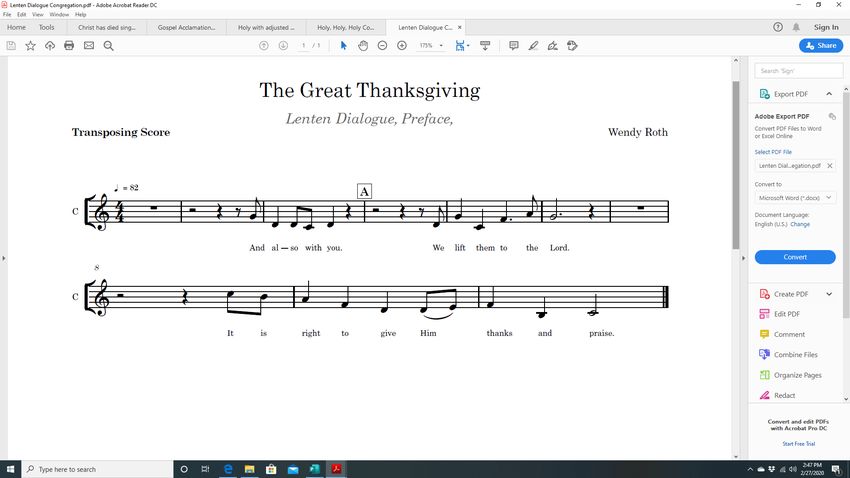Open Convert to format dropdown
The width and height of the screenshot is (850, 478).
pyautogui.click(x=795, y=198)
